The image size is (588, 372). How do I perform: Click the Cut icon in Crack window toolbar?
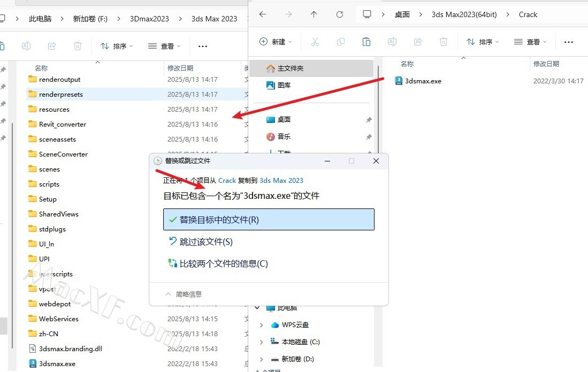coord(315,42)
